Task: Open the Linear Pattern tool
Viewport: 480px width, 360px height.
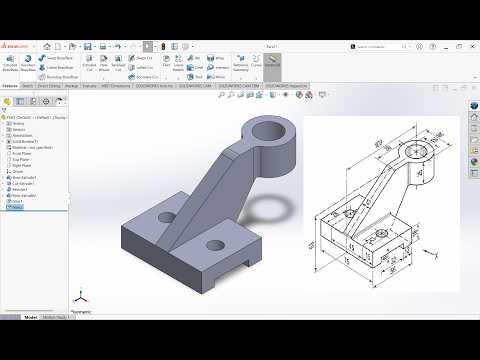Action: click(x=178, y=63)
